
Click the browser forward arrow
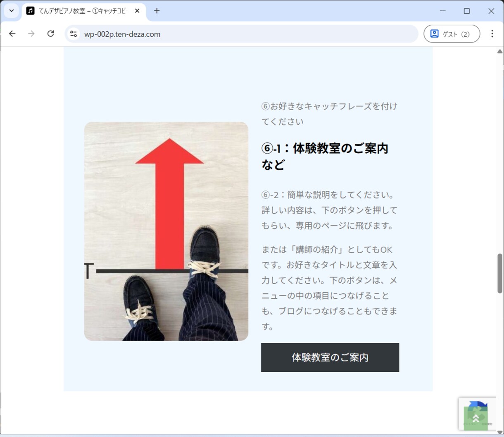tap(31, 34)
